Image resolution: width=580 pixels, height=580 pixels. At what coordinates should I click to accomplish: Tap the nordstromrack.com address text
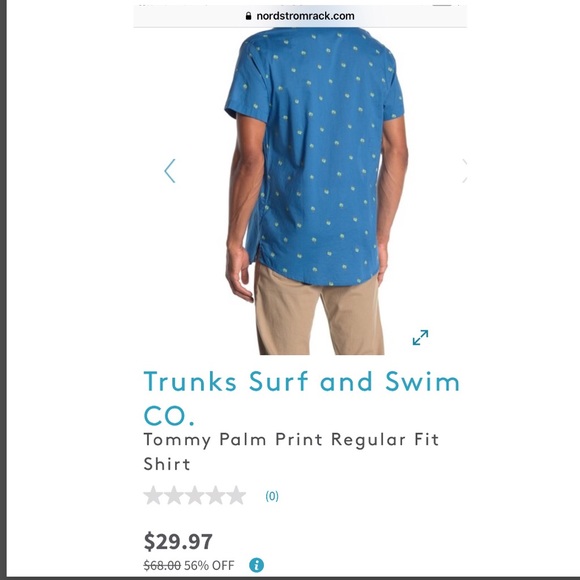(x=305, y=16)
